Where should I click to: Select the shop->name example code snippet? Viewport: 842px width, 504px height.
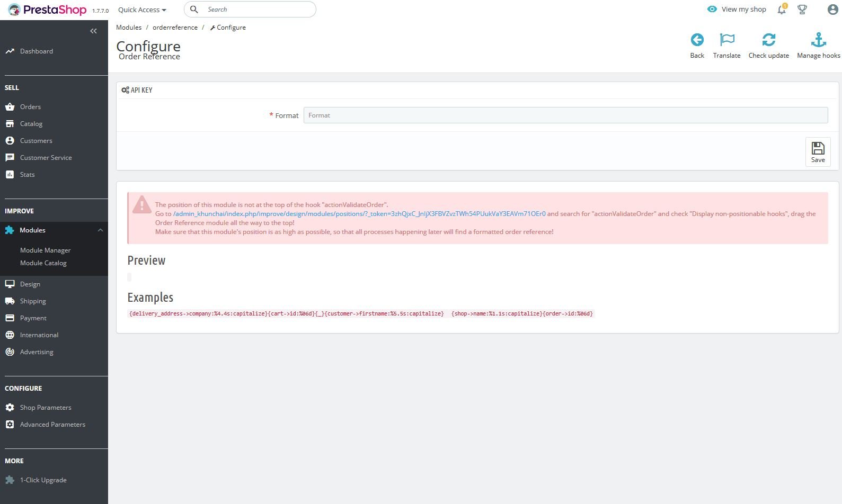point(522,314)
